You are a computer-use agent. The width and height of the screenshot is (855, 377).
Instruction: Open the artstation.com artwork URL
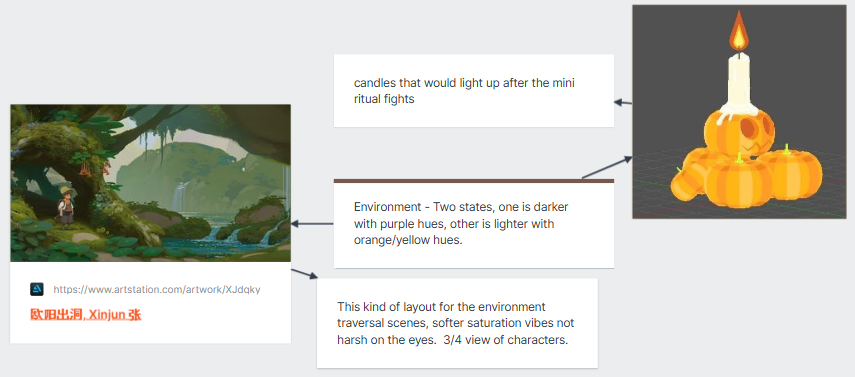tap(161, 289)
